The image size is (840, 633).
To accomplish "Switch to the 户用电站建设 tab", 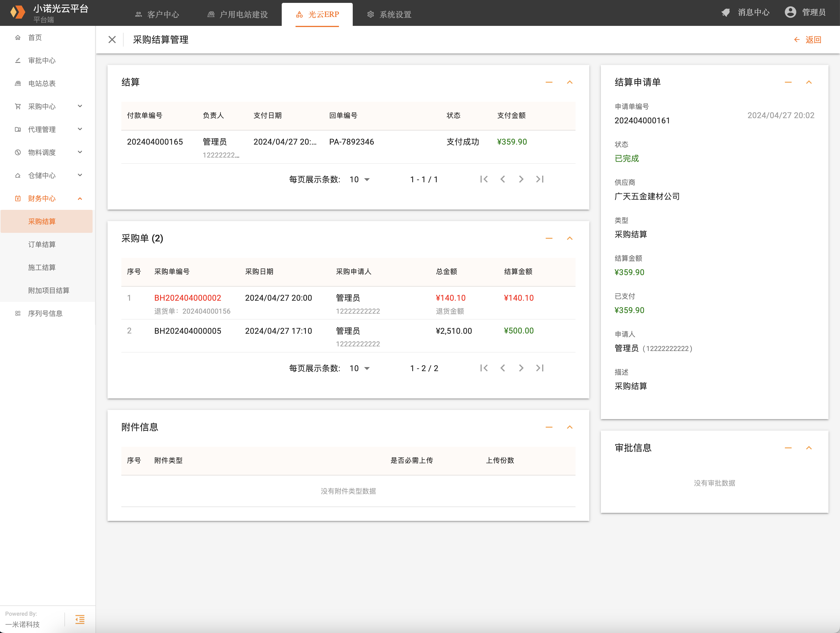I will click(238, 14).
